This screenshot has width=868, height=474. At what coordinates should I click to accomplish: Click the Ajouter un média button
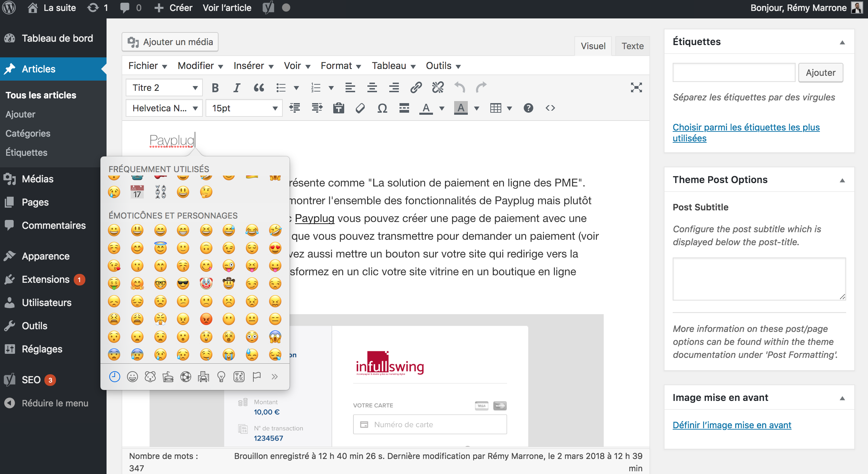[x=170, y=42]
